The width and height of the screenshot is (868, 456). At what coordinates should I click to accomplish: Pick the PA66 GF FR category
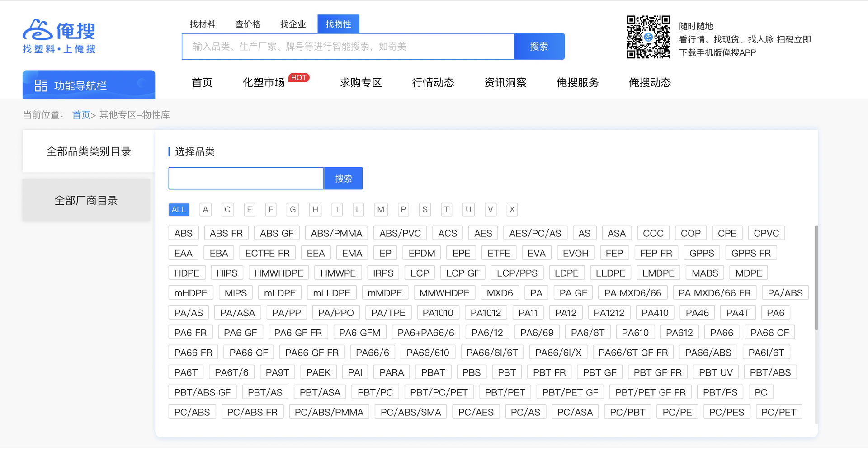(x=311, y=353)
